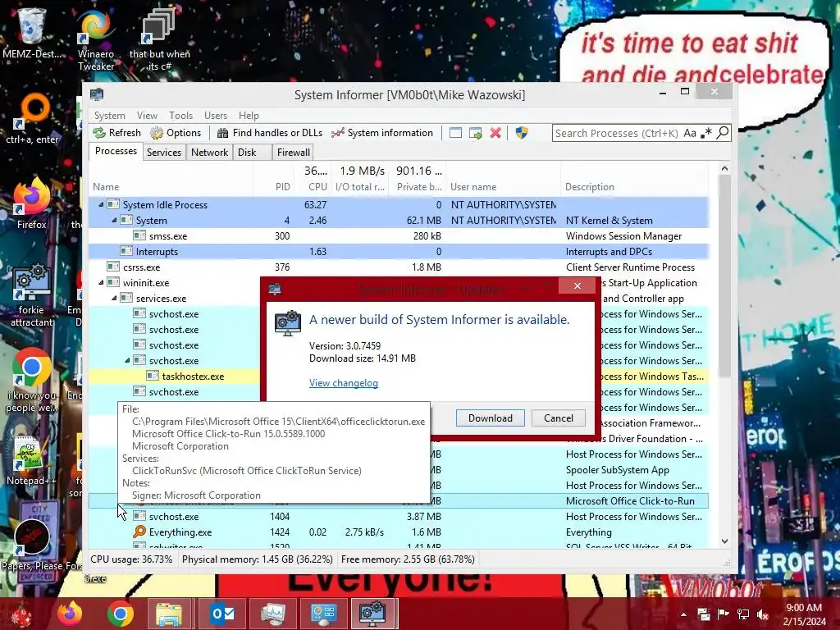Switch to the Services tab
This screenshot has width=840, height=630.
[164, 152]
